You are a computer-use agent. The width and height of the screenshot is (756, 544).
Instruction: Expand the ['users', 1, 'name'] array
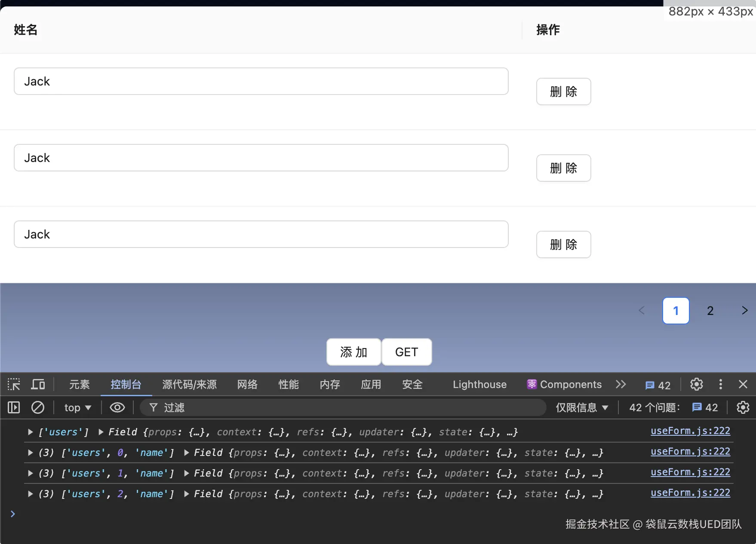click(31, 473)
